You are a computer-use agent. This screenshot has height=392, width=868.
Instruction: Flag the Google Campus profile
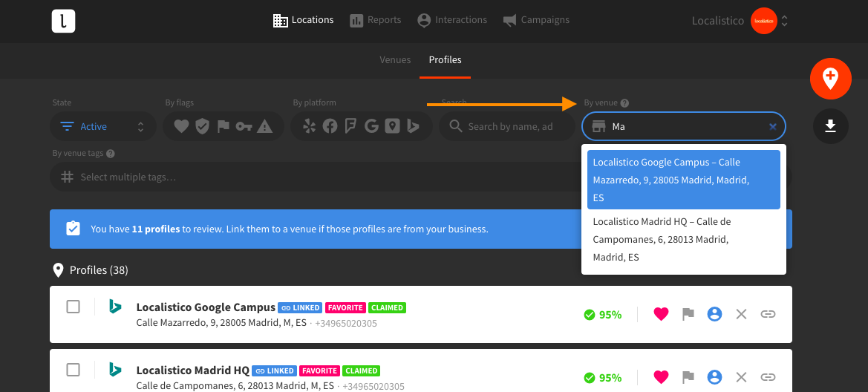tap(688, 315)
